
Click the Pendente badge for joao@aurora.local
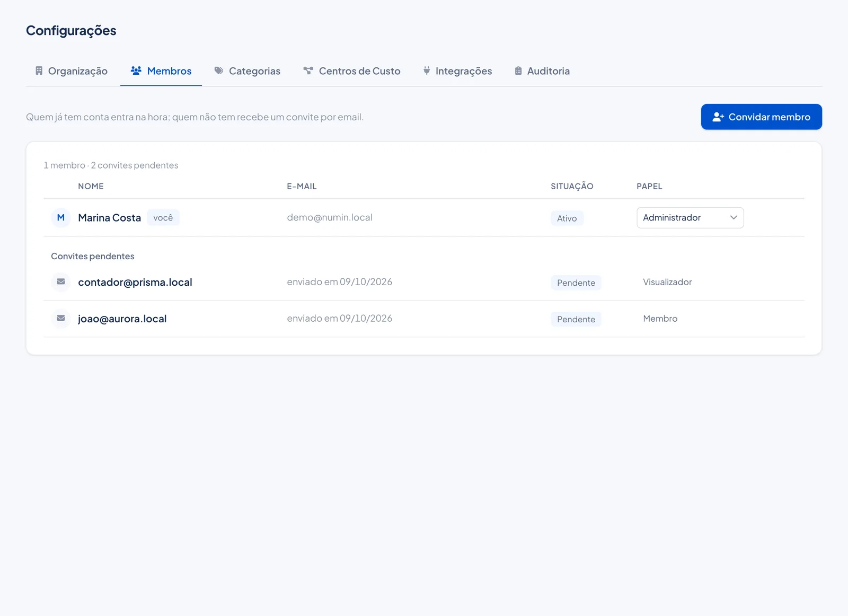pos(576,319)
